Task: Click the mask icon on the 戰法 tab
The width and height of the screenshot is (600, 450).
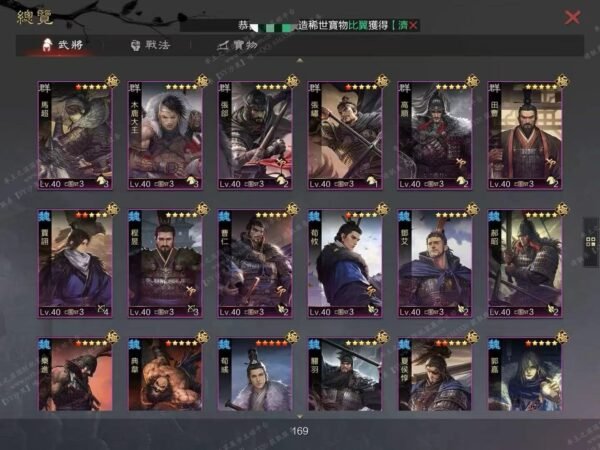Action: click(x=135, y=46)
